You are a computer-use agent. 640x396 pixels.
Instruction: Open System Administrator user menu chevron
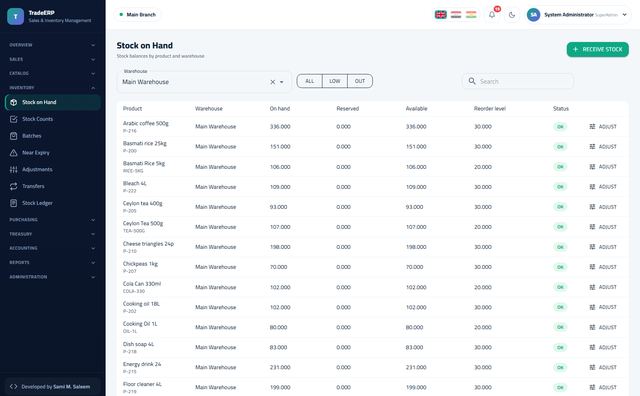point(624,15)
